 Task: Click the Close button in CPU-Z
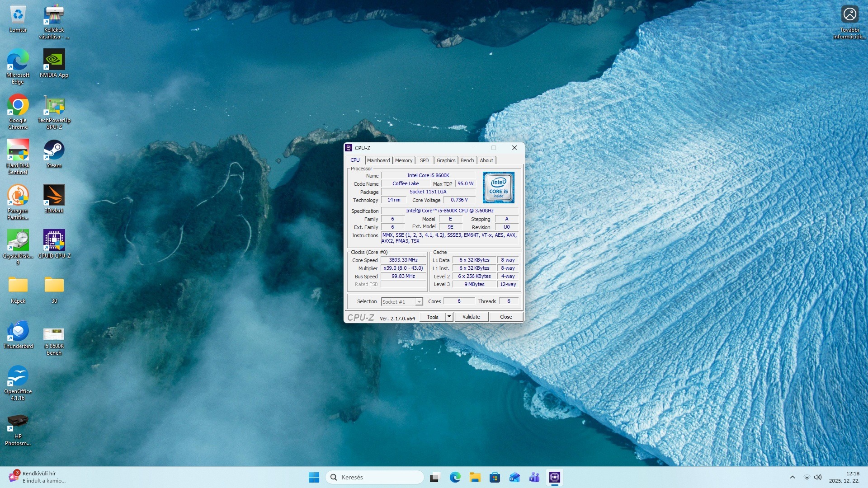coord(505,317)
